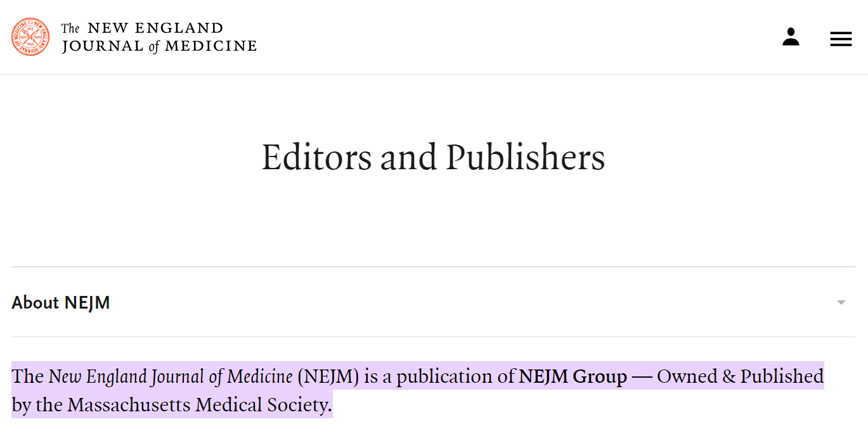Click the NEJM circular seal logo
Viewport: 868px width, 436px height.
(x=30, y=37)
